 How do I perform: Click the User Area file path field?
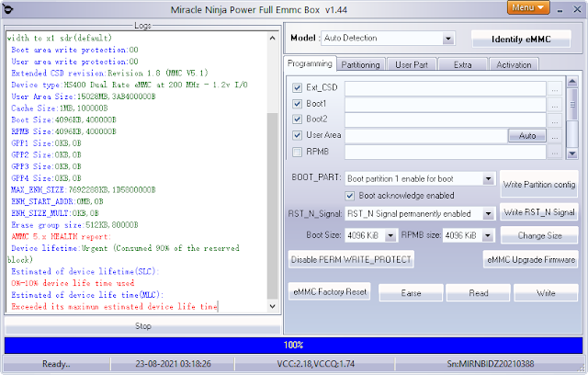point(426,136)
